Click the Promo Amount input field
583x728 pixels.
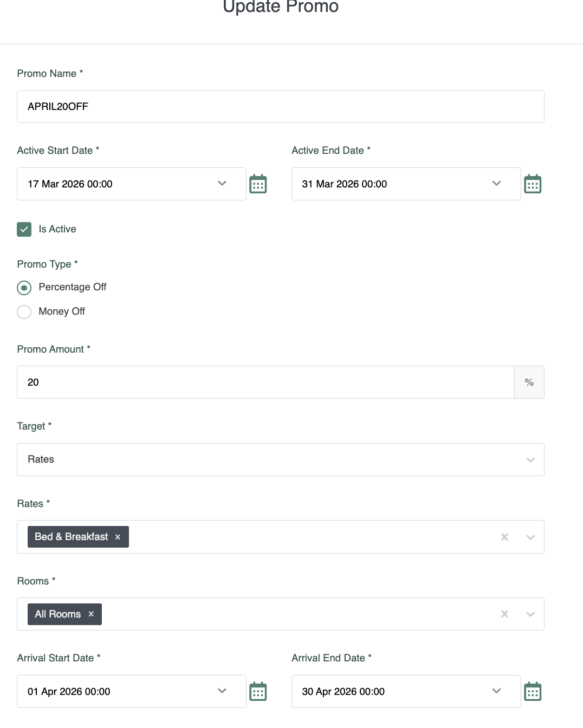265,382
